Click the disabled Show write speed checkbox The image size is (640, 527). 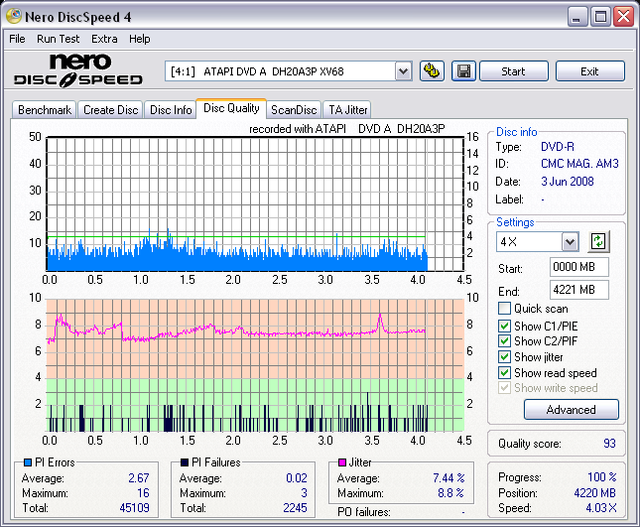click(x=504, y=387)
